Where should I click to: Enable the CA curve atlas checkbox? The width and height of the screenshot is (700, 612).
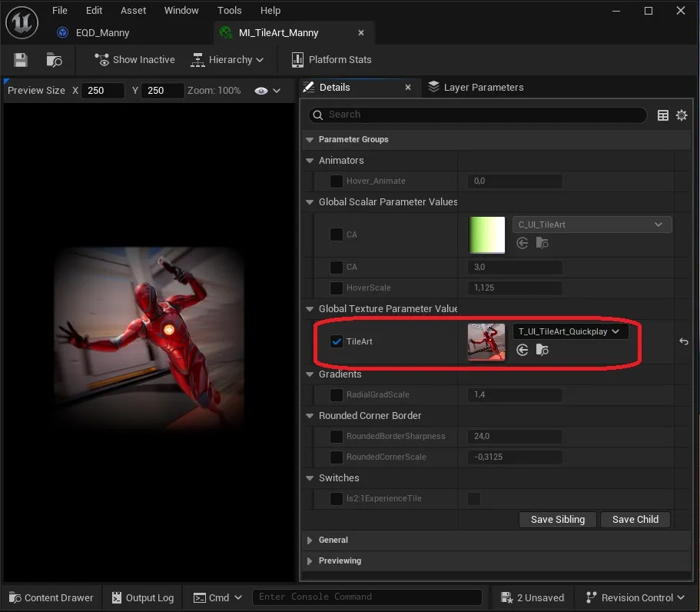point(336,234)
